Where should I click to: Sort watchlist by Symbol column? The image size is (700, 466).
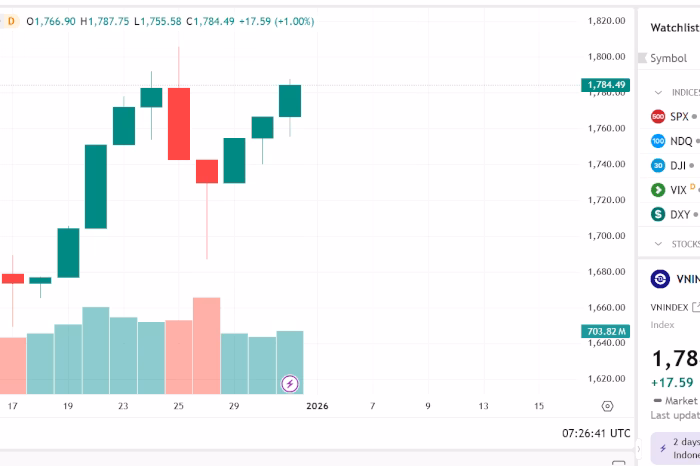(x=668, y=58)
